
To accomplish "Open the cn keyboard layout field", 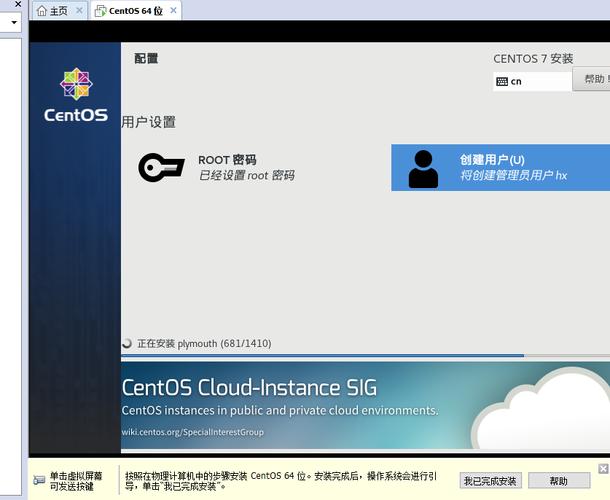I will (532, 81).
